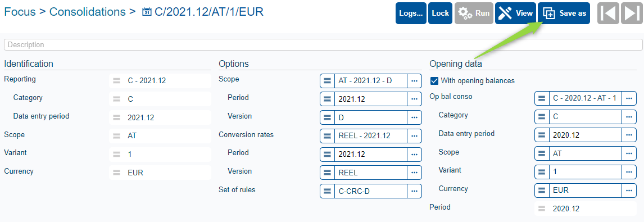Click Conversion rates field REEL - 2021.12
The height and width of the screenshot is (222, 644).
(371, 135)
